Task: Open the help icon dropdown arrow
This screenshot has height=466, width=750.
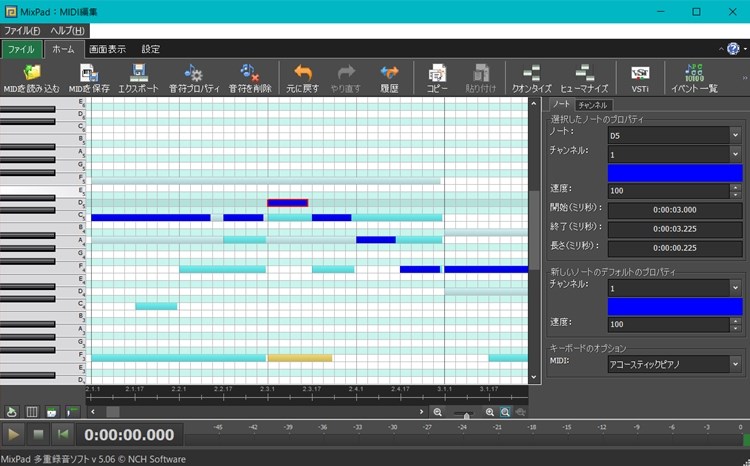Action: click(x=745, y=49)
